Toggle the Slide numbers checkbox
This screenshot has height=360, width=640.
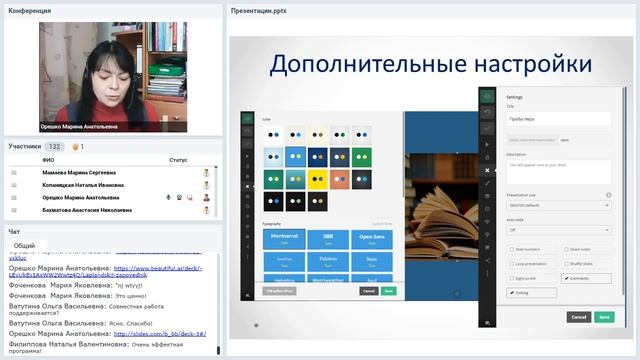(x=511, y=249)
